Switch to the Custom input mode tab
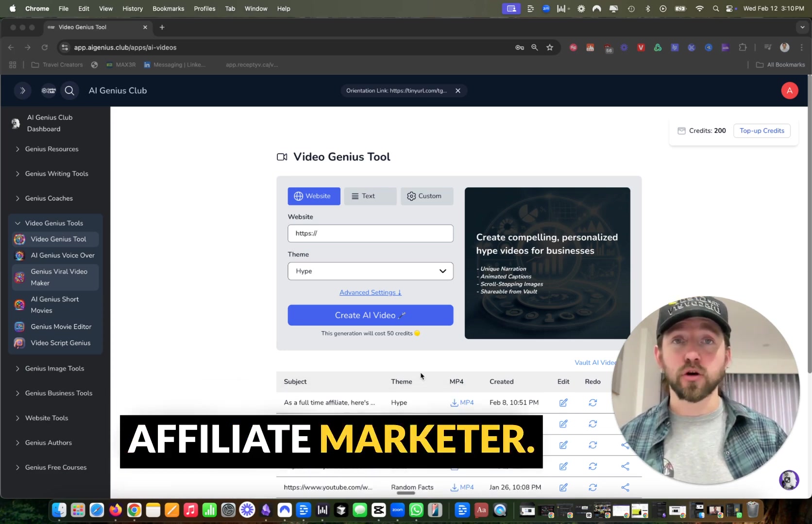Screen dimensions: 812x524 [427, 196]
